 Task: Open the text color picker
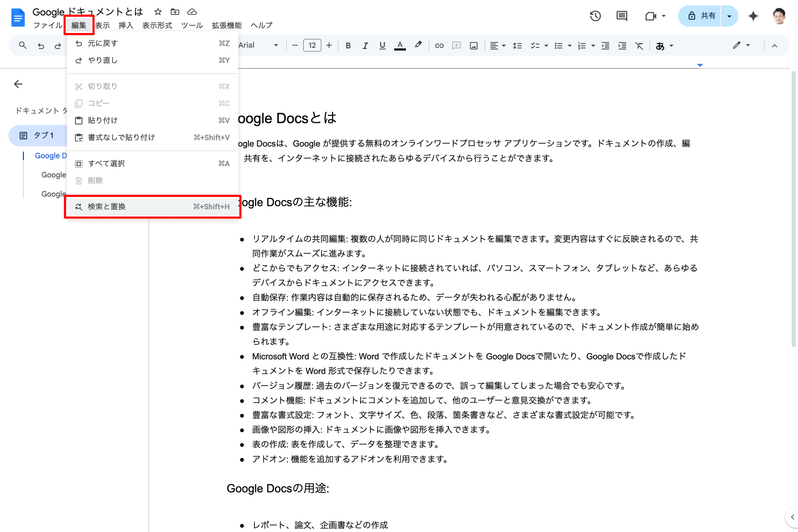[x=400, y=45]
